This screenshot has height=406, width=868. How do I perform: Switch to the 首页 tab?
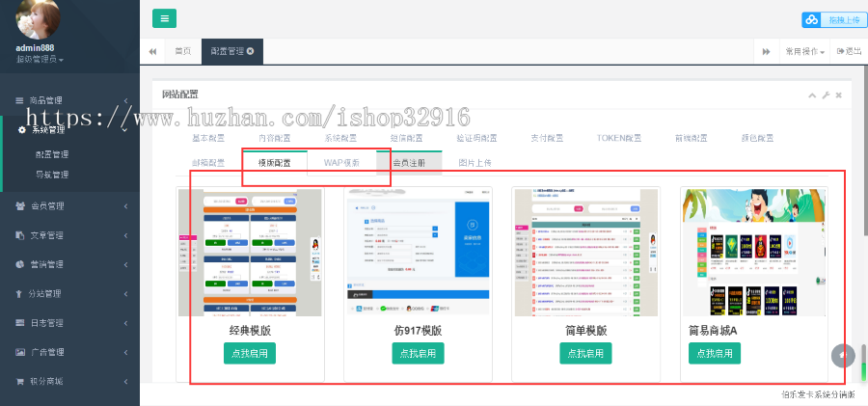pos(183,51)
